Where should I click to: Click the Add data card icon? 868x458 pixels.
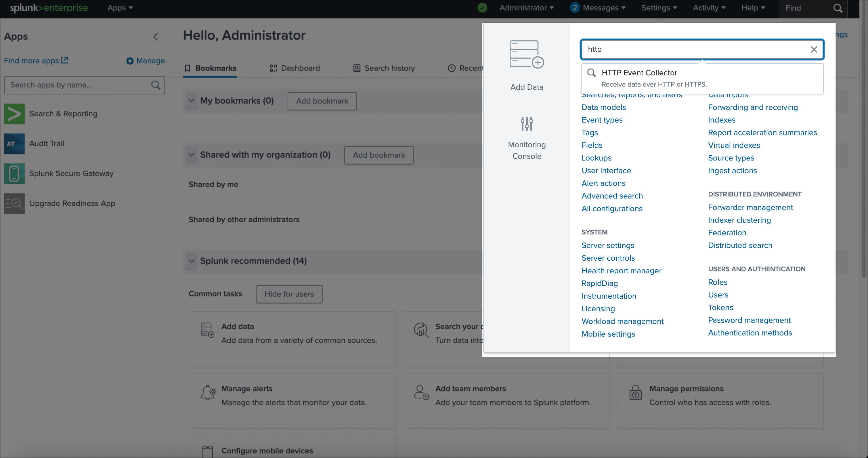tap(207, 330)
